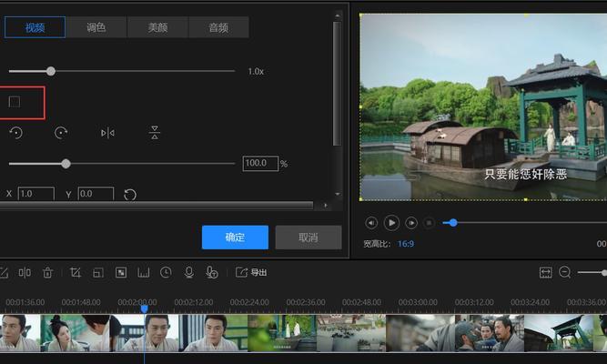Click the vertical scrollbar thumb in settings panel
This screenshot has height=364, width=607.
337,84
